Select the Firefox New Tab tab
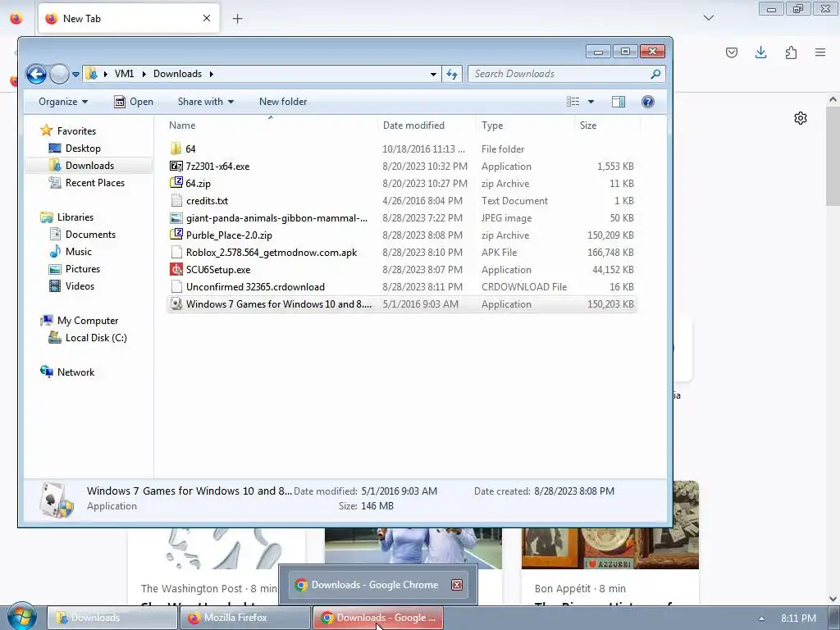Screen dimensions: 840x630 (129, 18)
